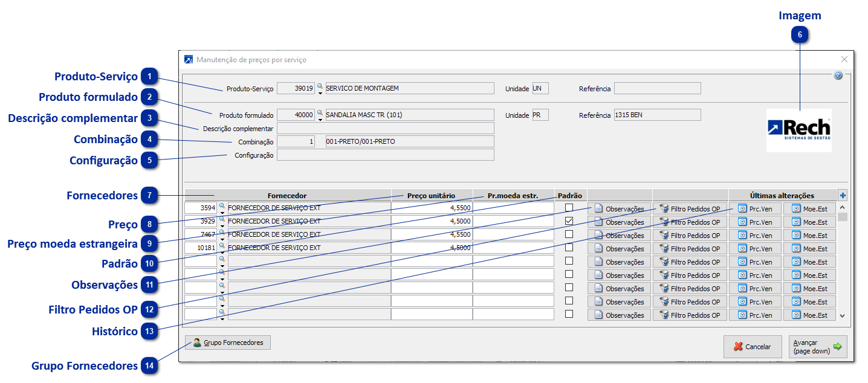The image size is (868, 383).
Task: Click the Preço unitário column header
Action: pyautogui.click(x=432, y=196)
